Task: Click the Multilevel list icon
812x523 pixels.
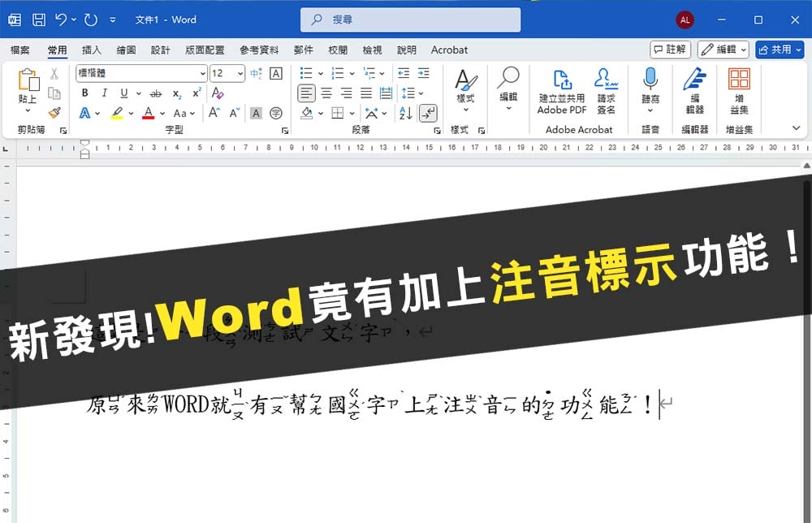Action: click(369, 74)
